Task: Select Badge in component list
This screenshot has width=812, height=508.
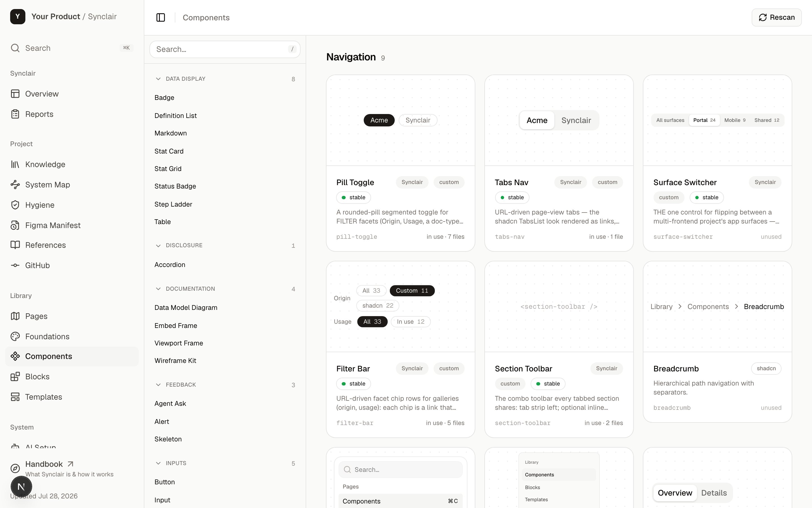Action: pyautogui.click(x=164, y=98)
